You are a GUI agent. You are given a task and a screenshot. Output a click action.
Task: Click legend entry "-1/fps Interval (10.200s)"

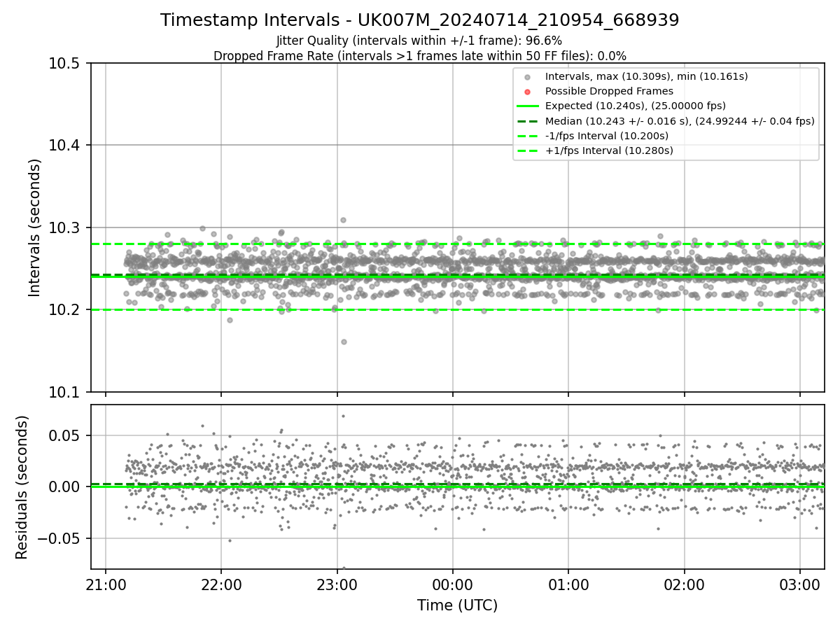(607, 136)
